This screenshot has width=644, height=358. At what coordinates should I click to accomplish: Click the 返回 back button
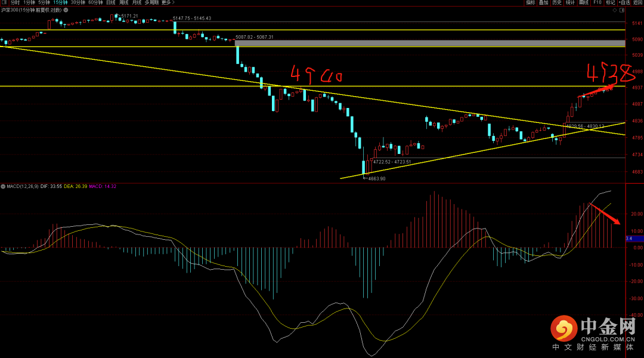click(637, 3)
